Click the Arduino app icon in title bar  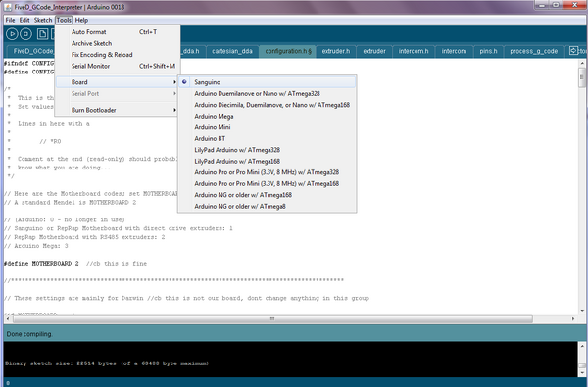(8, 7)
